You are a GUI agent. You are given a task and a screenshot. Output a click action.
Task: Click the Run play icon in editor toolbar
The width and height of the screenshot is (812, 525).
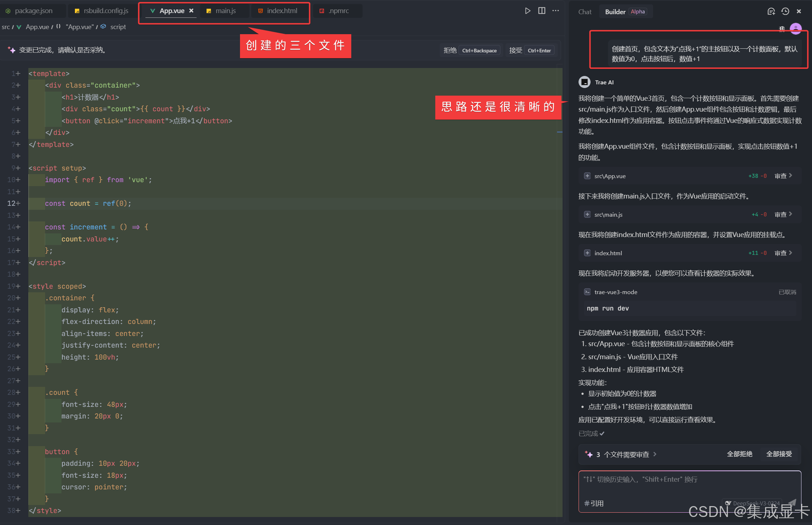coord(528,11)
